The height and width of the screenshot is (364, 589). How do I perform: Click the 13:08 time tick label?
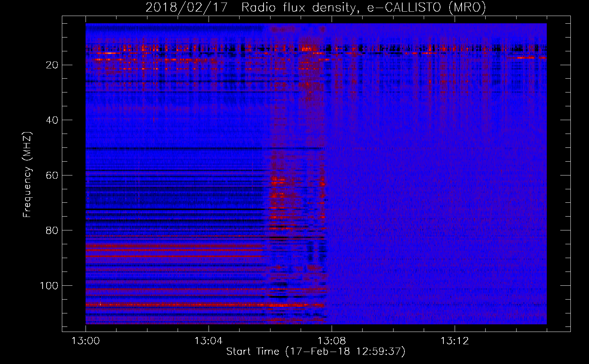click(332, 341)
